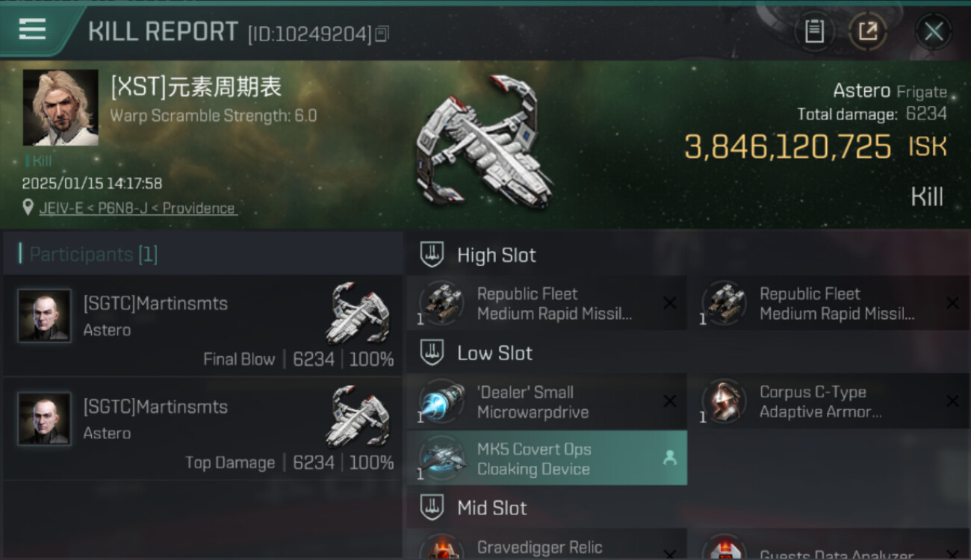Collapse the Mid Slot section
Screen dimensions: 971x560
click(x=432, y=508)
